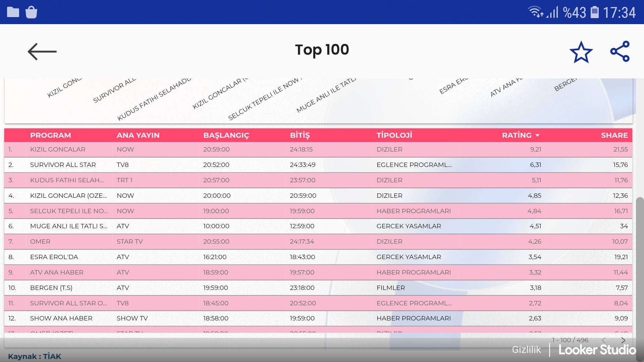Sort table by SHARE column header
The image size is (644, 362).
614,135
